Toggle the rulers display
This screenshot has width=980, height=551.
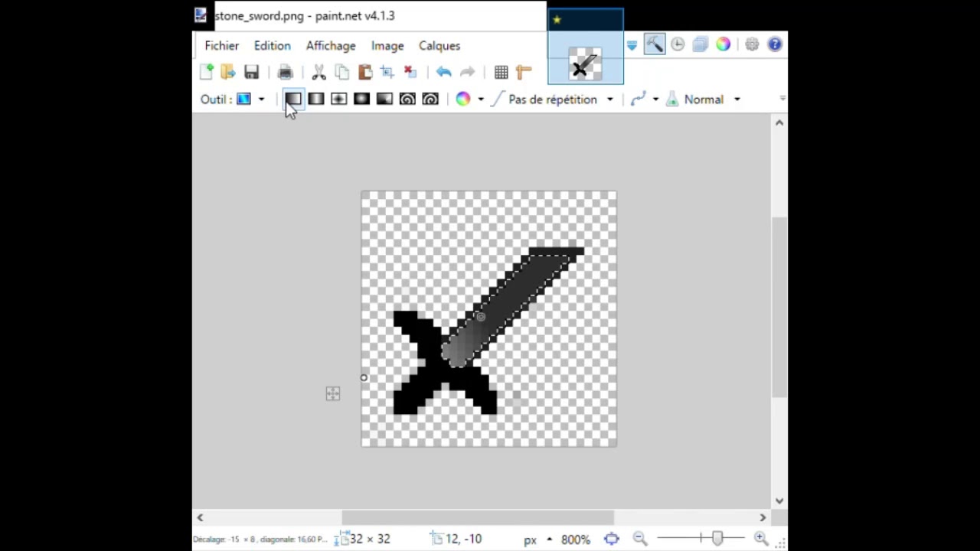[x=524, y=72]
